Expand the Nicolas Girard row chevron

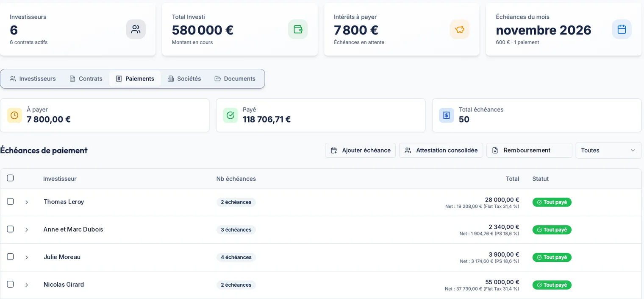pos(27,285)
